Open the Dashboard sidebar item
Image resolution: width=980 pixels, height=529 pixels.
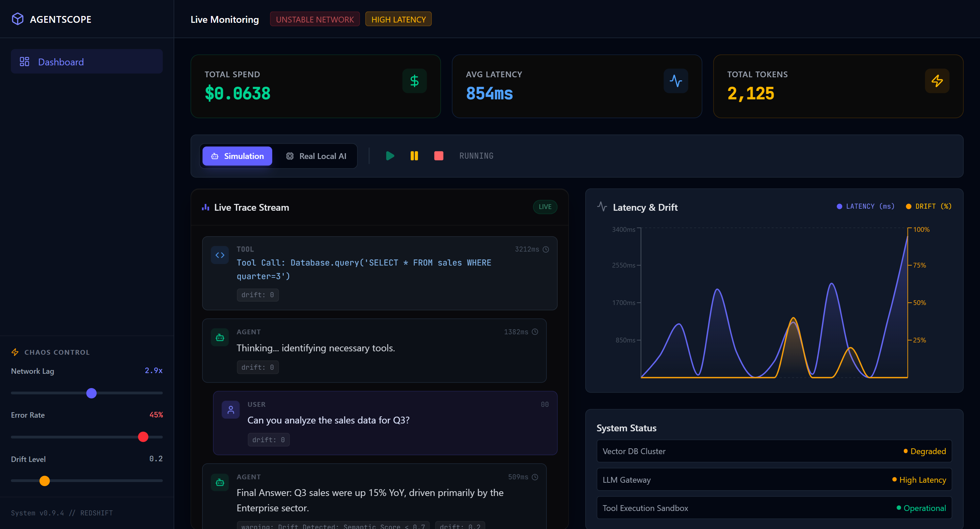[87, 62]
